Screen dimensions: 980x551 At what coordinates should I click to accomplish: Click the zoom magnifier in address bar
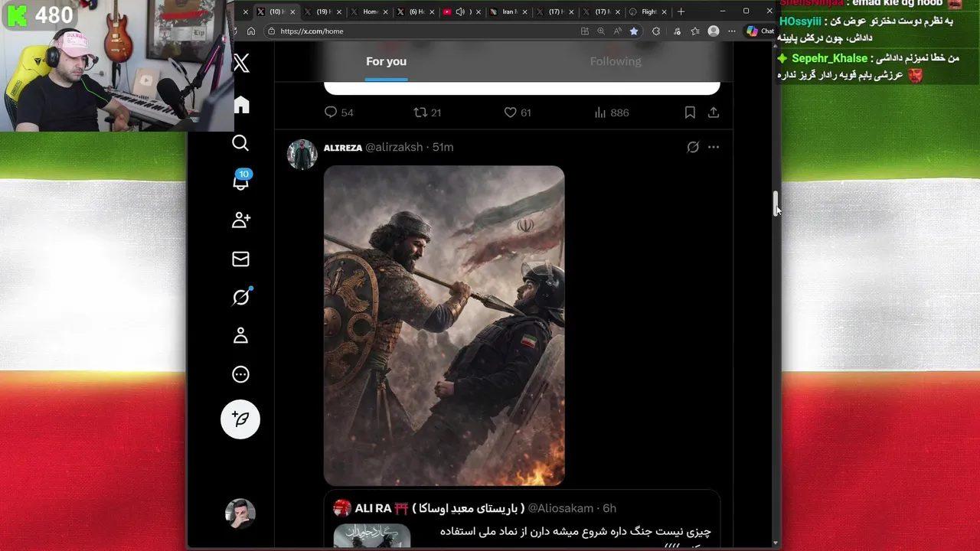point(601,31)
